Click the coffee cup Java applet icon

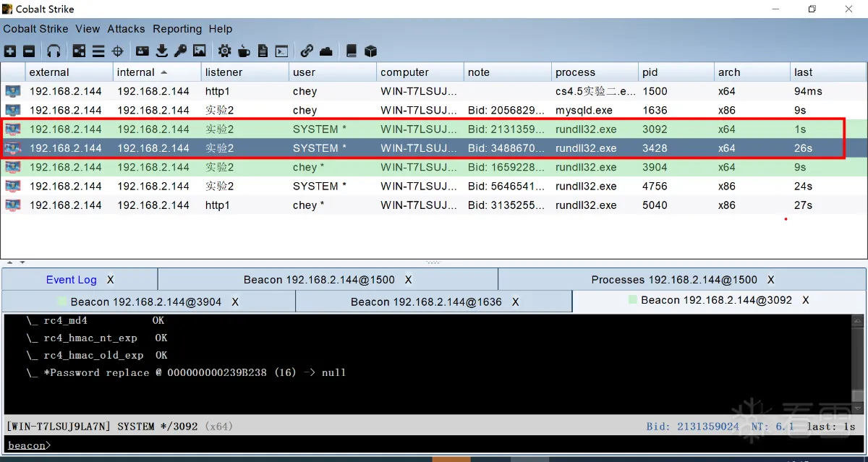coord(244,51)
